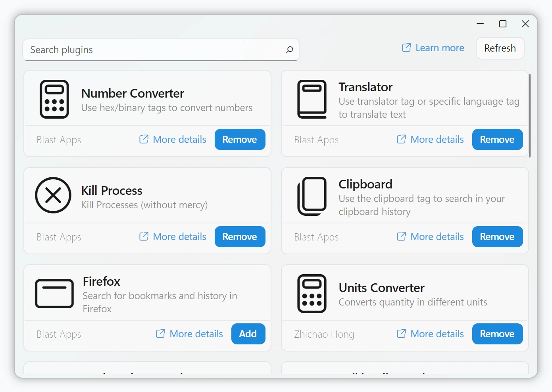Click the Refresh button

(x=500, y=48)
